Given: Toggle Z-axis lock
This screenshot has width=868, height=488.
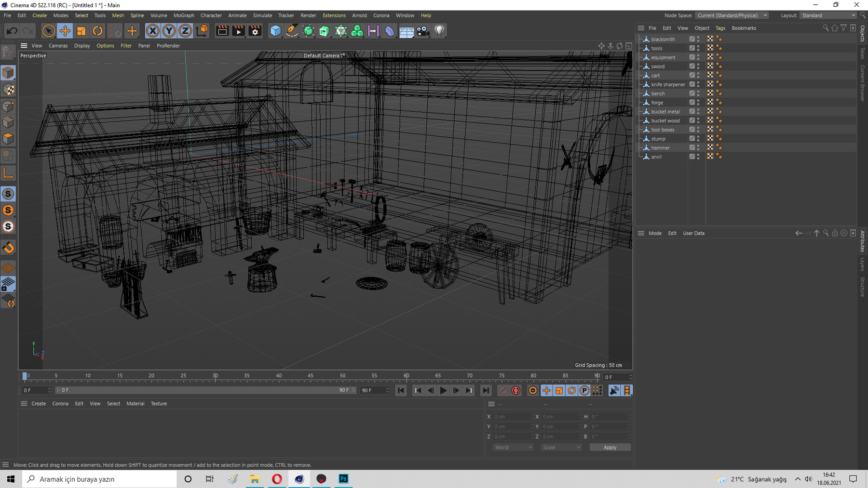Looking at the screenshot, I should 185,31.
